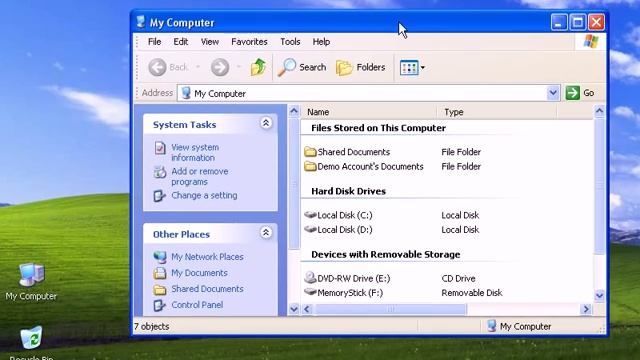Click the task pane scroll up arrow
The width and height of the screenshot is (640, 360).
click(293, 111)
